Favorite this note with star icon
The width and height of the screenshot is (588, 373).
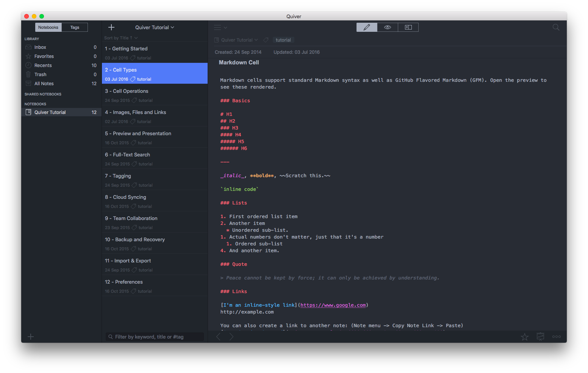pyautogui.click(x=524, y=337)
